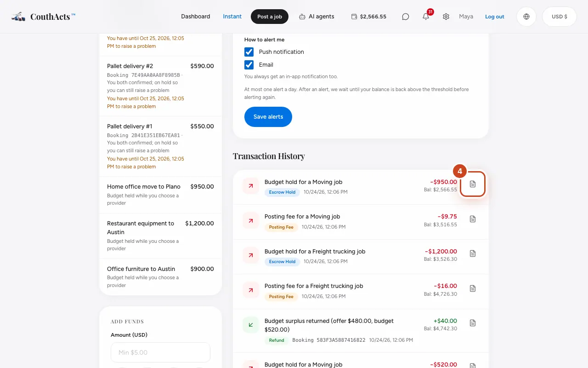Click the Transaction History heading

click(269, 156)
